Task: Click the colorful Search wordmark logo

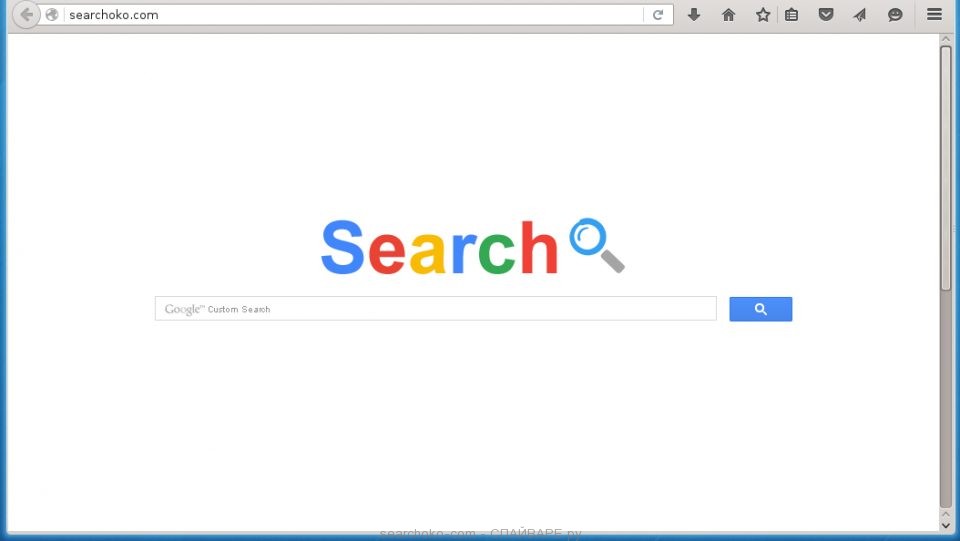Action: tap(440, 247)
